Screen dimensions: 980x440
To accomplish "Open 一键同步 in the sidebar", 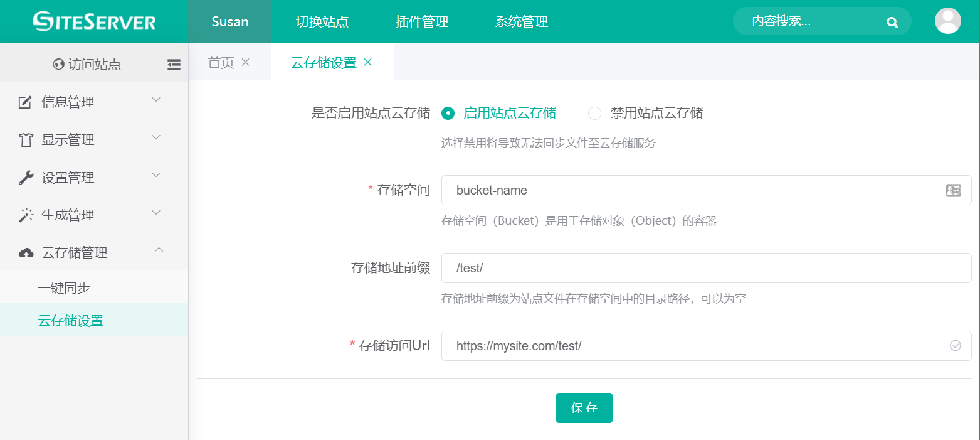I will tap(64, 288).
